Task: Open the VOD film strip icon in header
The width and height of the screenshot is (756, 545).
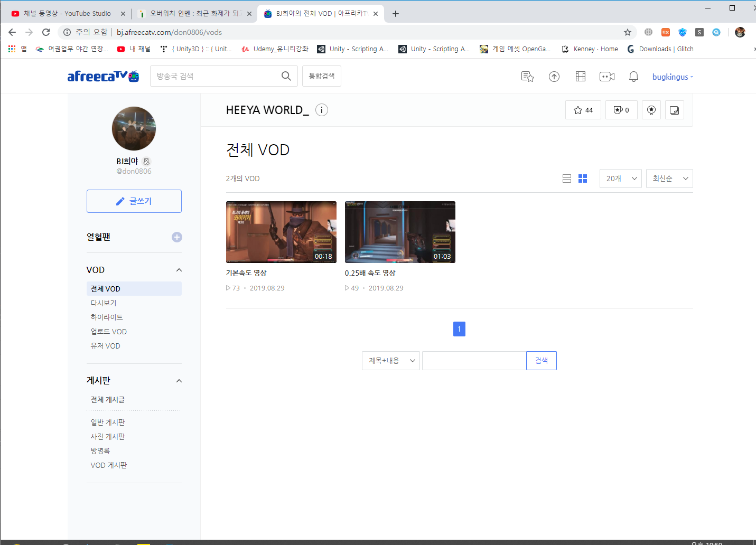Action: pos(580,76)
